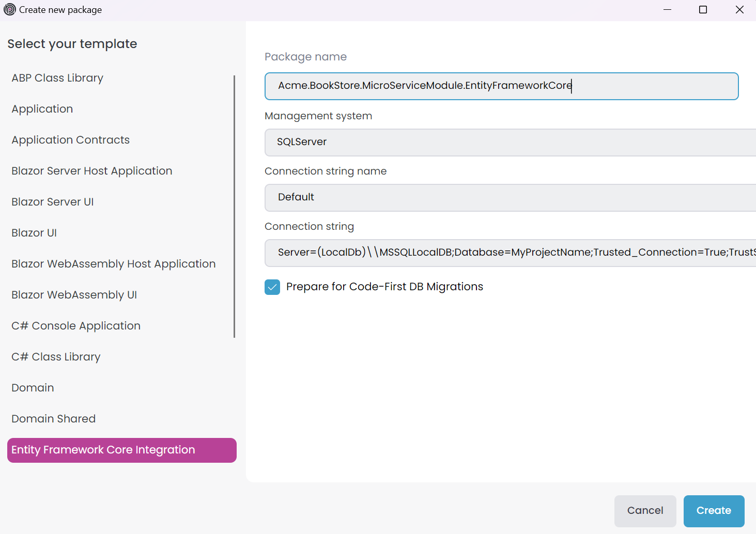Select the ABP Class Library template

(57, 77)
